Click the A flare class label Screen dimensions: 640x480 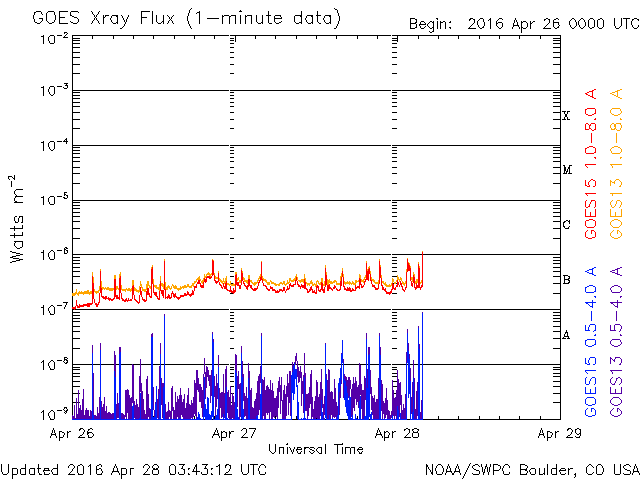[566, 335]
